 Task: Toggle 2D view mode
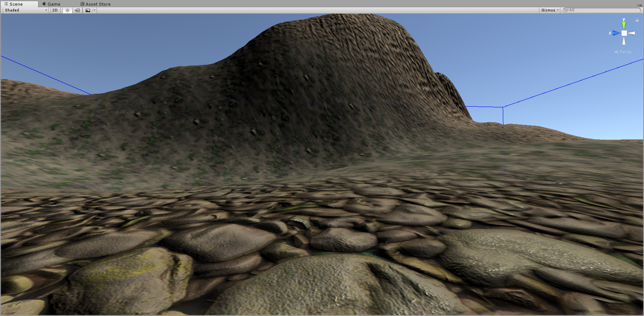(x=55, y=10)
